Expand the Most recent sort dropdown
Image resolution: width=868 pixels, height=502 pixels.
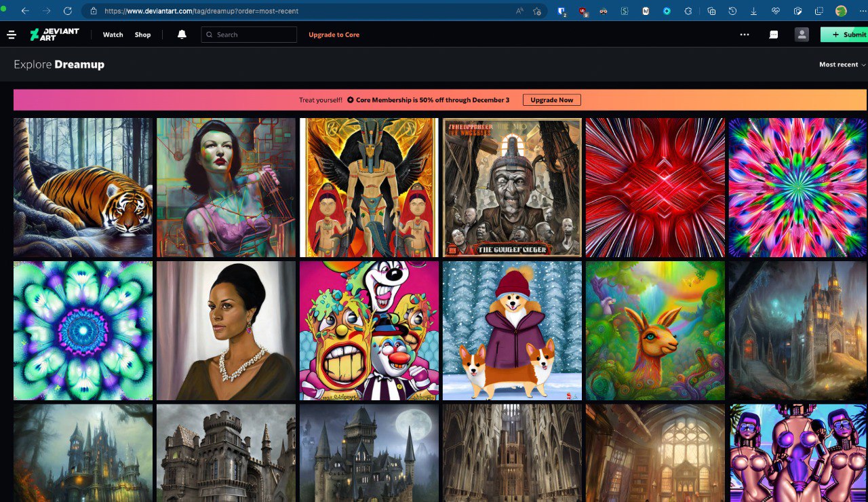[842, 64]
